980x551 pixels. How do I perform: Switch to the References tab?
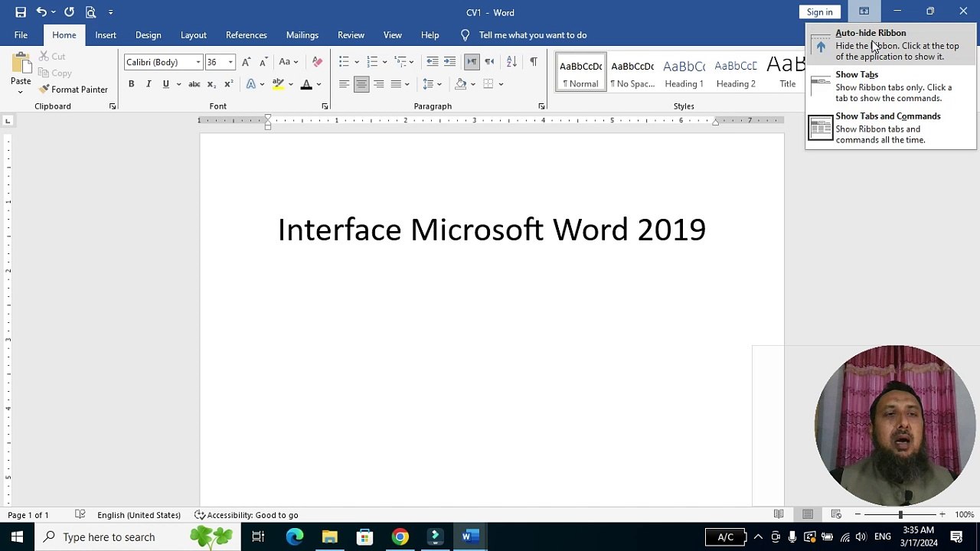(247, 35)
